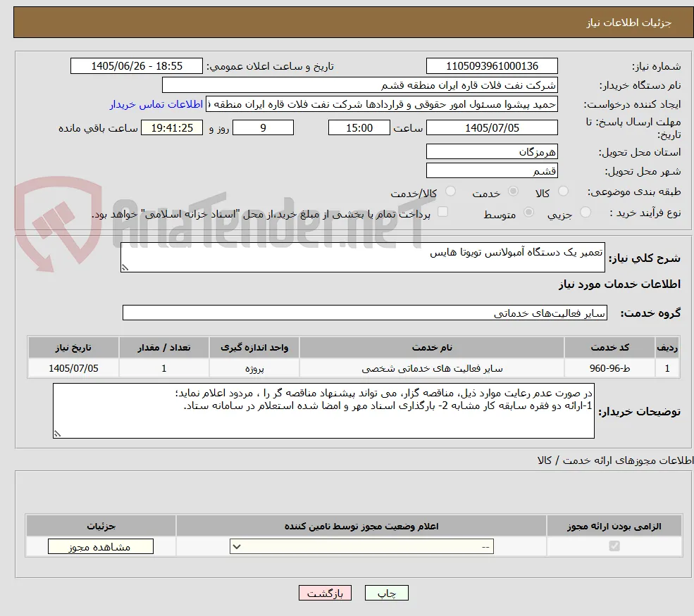
Task: Click the اطلاعات مجوزهای ارائه خدمت / کالا heading
Action: click(x=615, y=460)
